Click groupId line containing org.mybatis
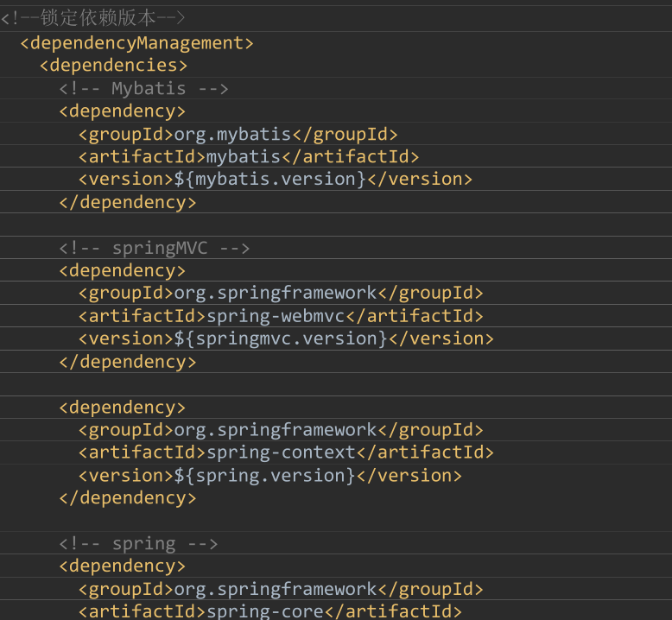The image size is (672, 620). click(238, 135)
